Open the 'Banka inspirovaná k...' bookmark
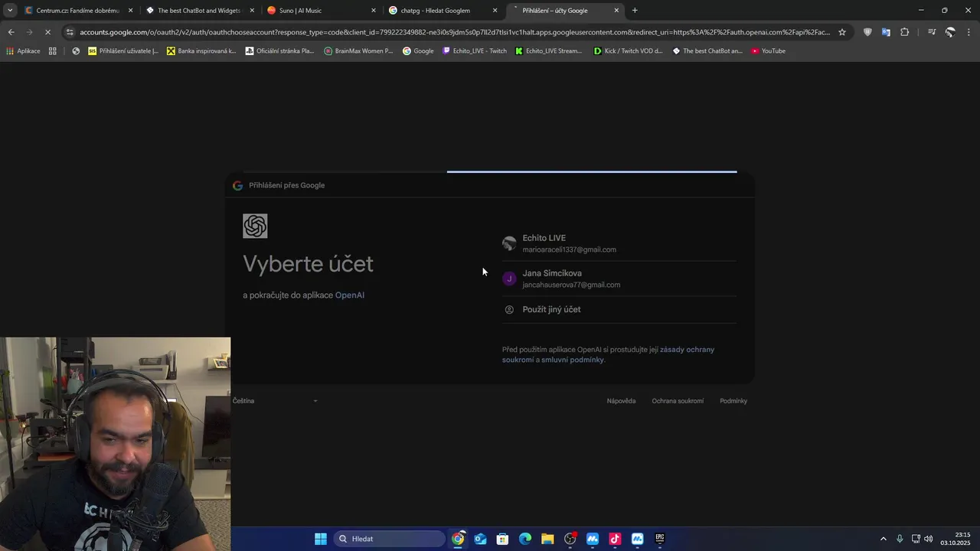The image size is (980, 551). [201, 51]
